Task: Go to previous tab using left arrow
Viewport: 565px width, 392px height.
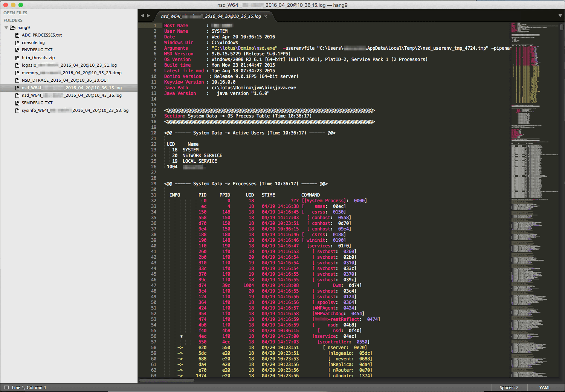Action: click(x=142, y=16)
